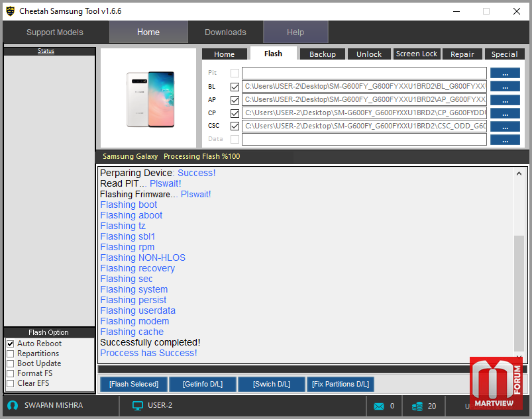
Task: Uncheck the CP file checkbox
Action: pos(235,113)
